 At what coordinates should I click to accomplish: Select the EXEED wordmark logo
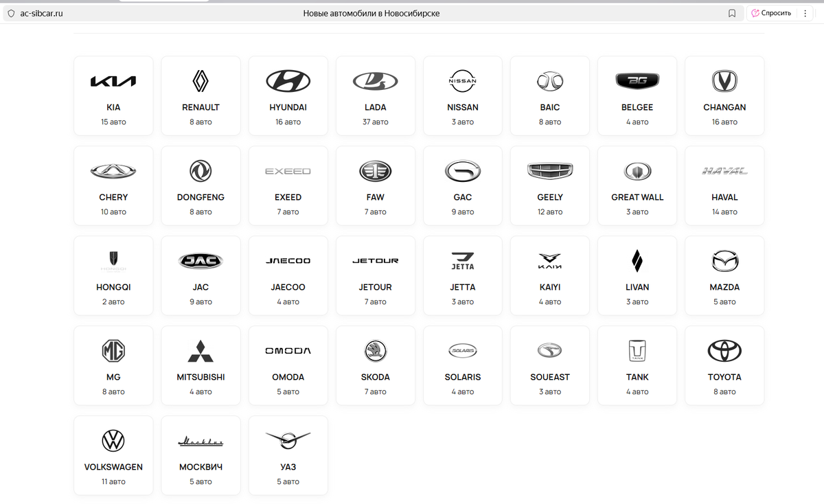point(288,171)
